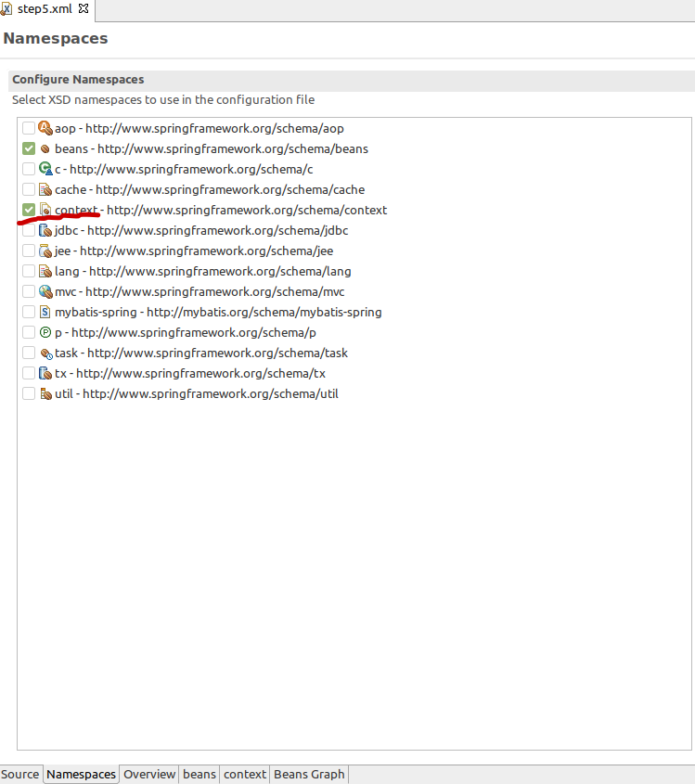Viewport: 695px width, 784px height.
Task: Select the jdbc schema row text
Action: coord(201,230)
